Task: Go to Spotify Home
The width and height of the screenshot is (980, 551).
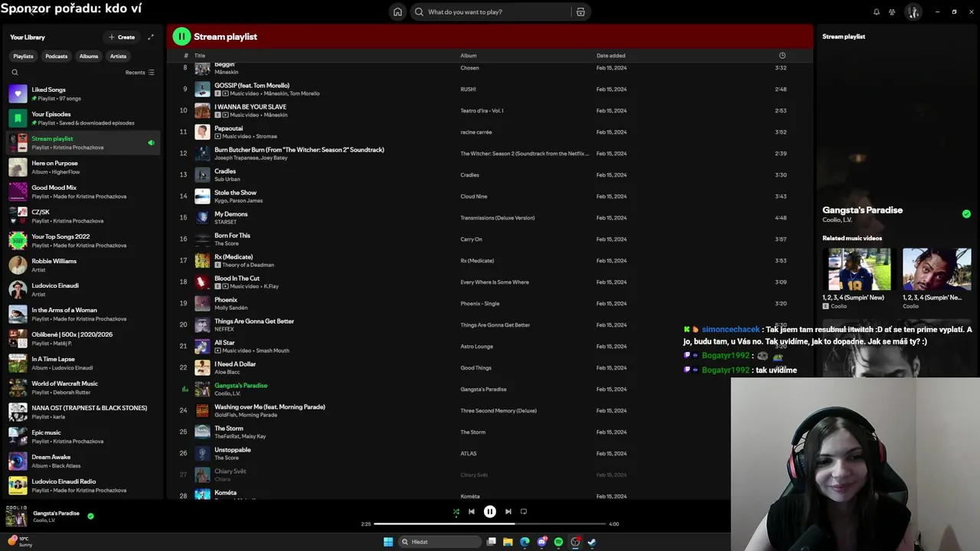Action: 397,11
